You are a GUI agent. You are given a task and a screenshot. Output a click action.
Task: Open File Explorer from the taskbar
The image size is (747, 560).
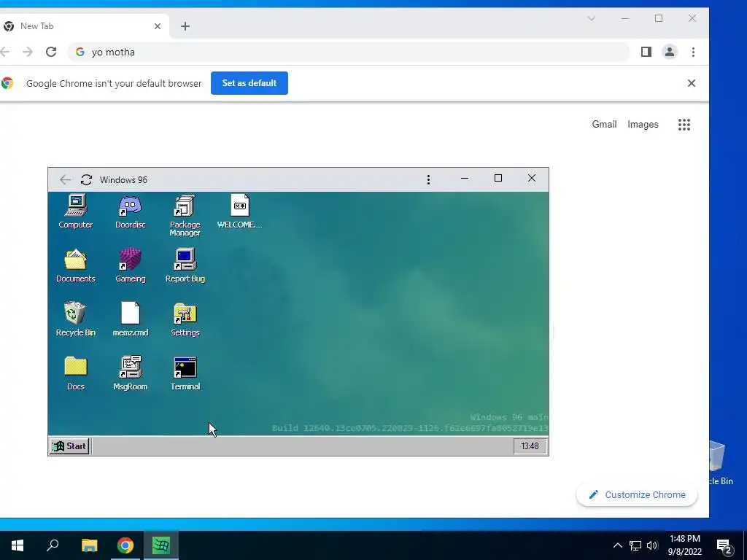89,545
